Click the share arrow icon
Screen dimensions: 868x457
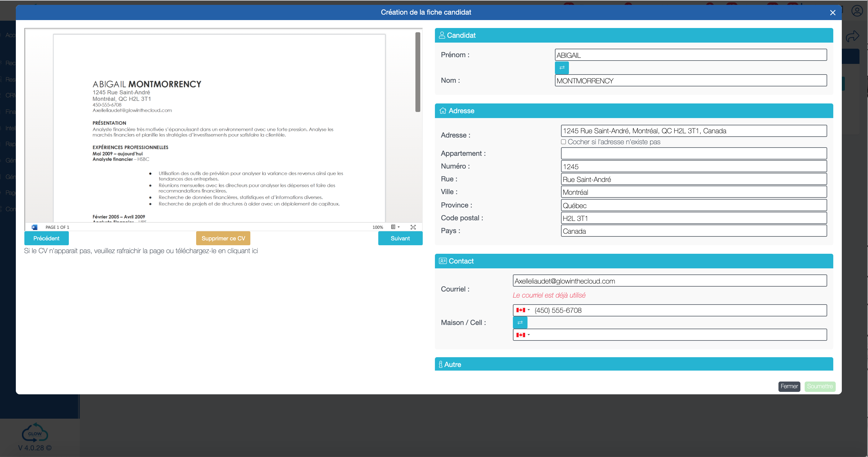[852, 36]
